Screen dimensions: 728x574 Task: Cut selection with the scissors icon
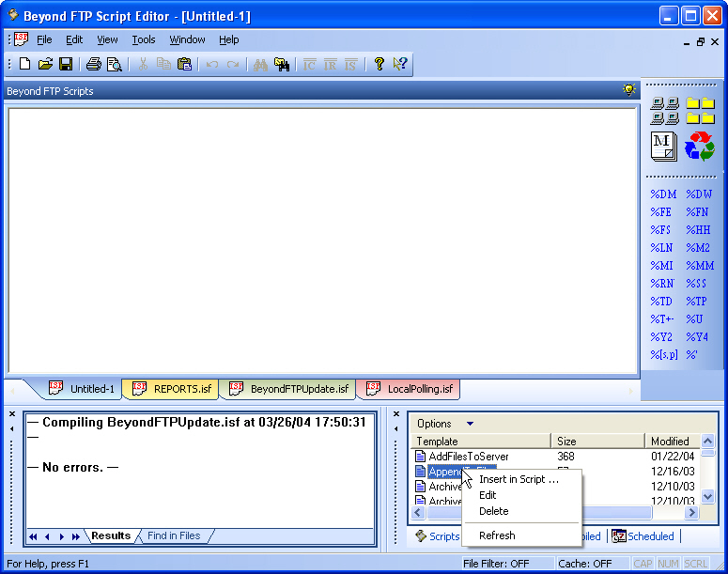143,64
